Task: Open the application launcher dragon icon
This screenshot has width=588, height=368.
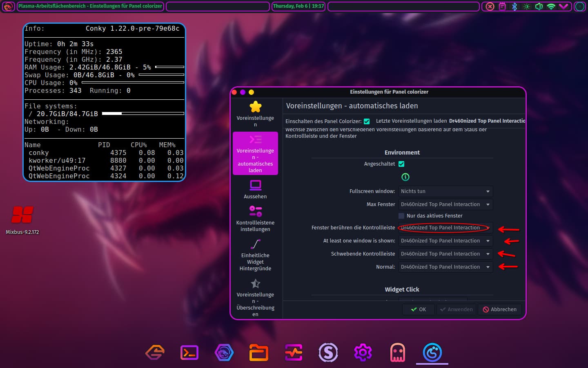Action: (x=8, y=6)
